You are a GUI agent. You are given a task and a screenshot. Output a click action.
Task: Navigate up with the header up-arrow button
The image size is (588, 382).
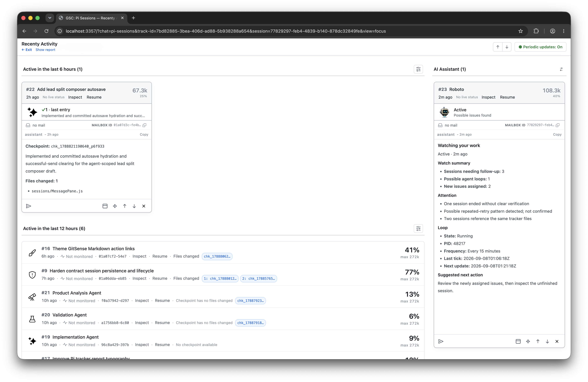tap(498, 47)
